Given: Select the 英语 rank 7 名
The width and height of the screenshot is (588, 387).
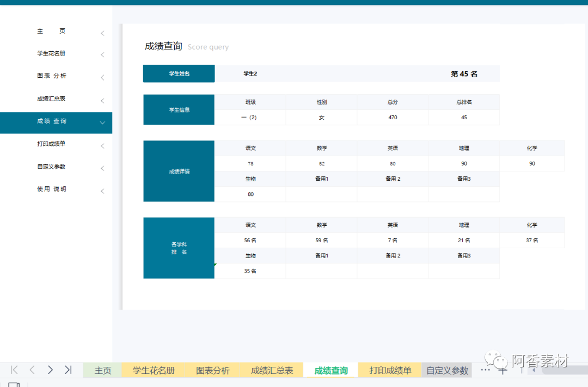Looking at the screenshot, I should tap(393, 240).
